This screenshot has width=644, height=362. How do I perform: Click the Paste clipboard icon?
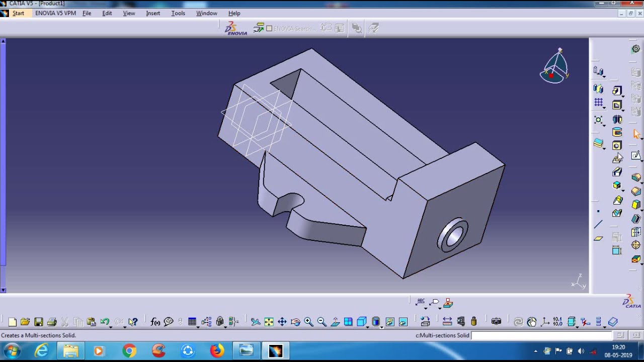[91, 322]
